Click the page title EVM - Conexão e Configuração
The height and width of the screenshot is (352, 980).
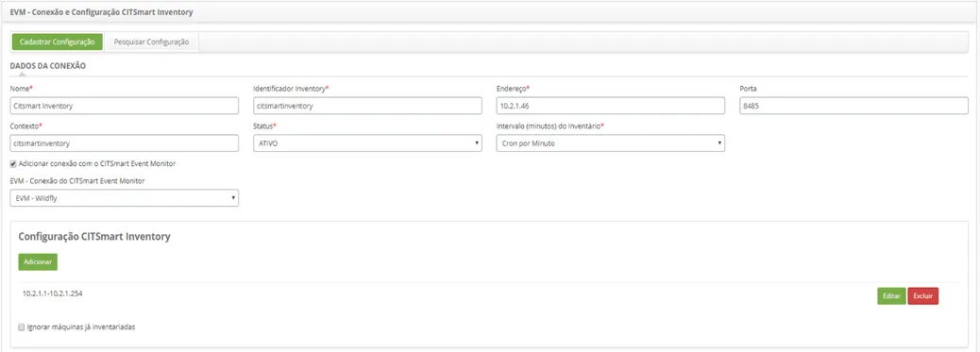pyautogui.click(x=101, y=12)
